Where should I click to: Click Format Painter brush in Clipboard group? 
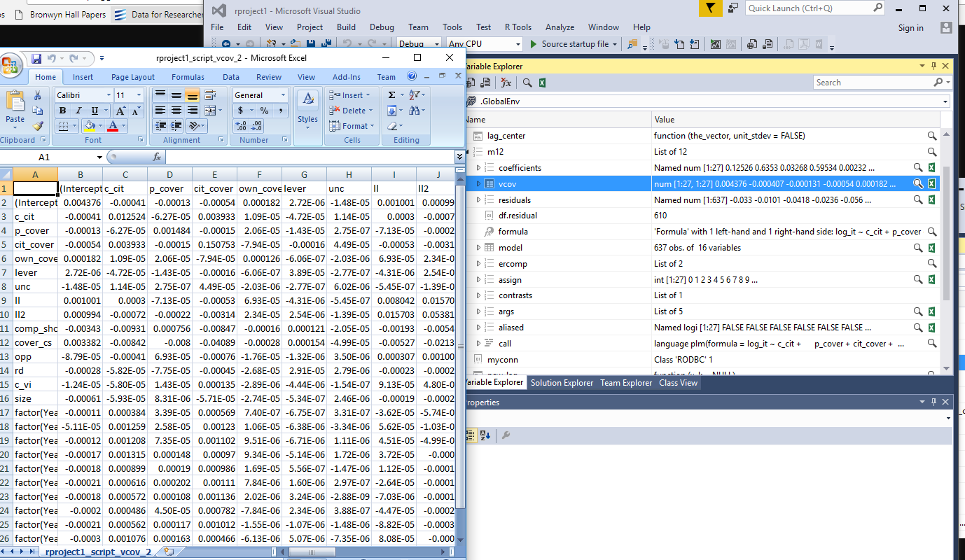(38, 126)
